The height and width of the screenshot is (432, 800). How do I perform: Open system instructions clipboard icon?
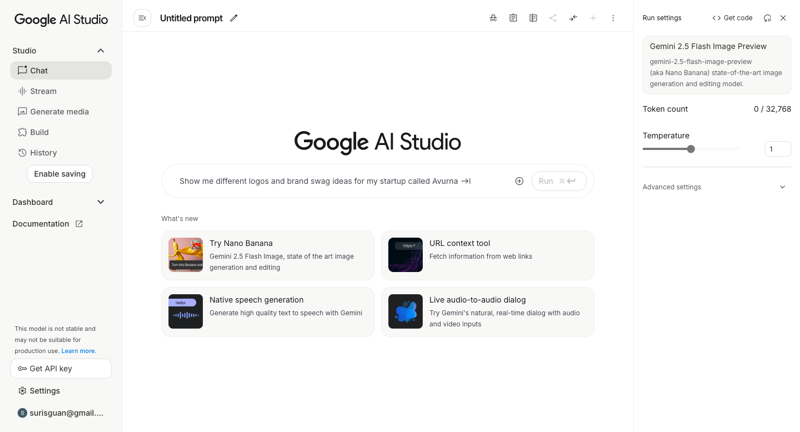[x=513, y=18]
